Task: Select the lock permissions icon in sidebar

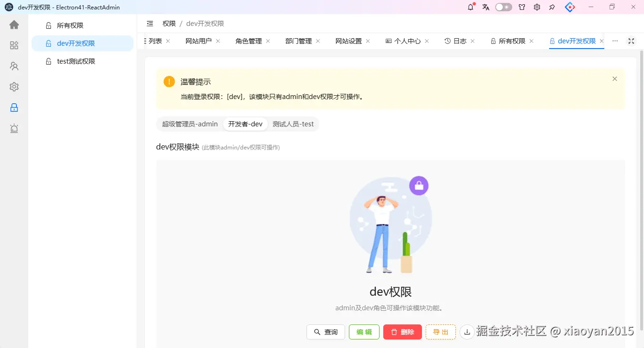Action: click(14, 108)
